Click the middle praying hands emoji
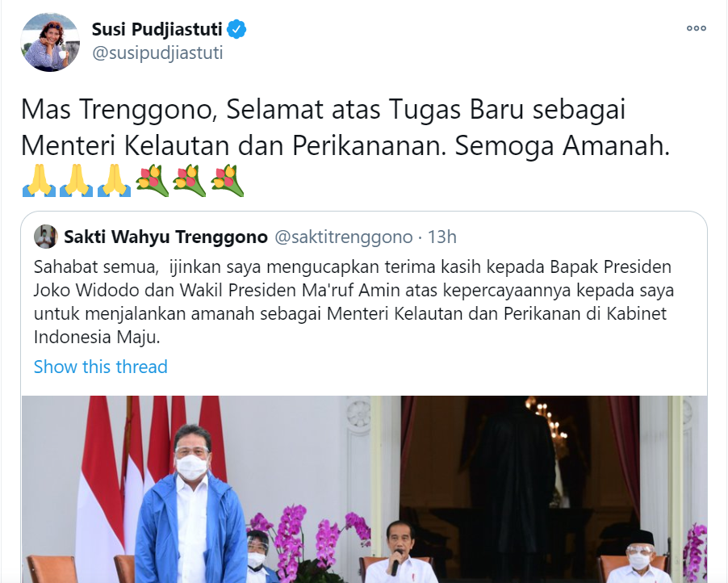Screen dimensions: 728x583 [77, 180]
